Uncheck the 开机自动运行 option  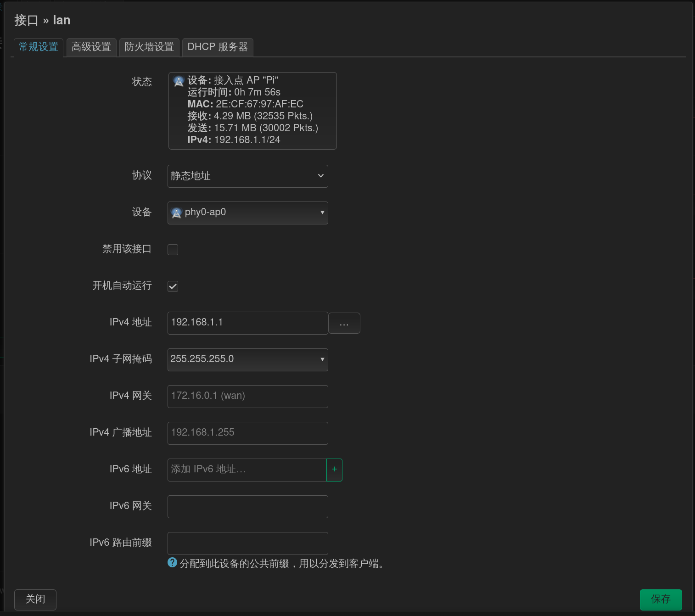[x=173, y=286]
